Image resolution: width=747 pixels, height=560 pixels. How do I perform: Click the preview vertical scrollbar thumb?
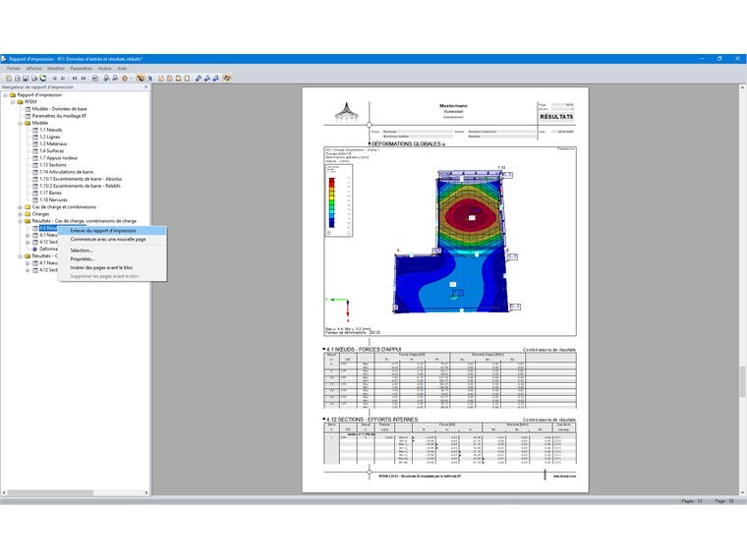(x=742, y=382)
